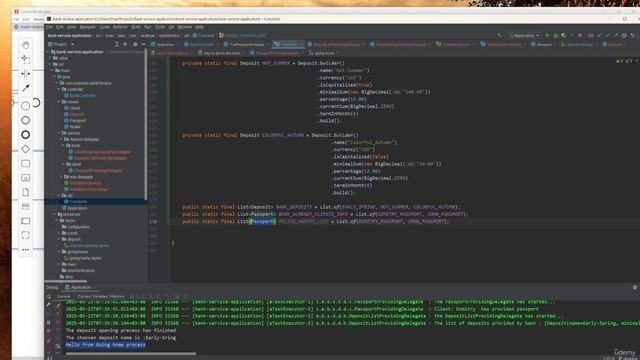Create an expanded subprocess from Camunda palette
The width and height of the screenshot is (640, 360).
pyautogui.click(x=25, y=178)
